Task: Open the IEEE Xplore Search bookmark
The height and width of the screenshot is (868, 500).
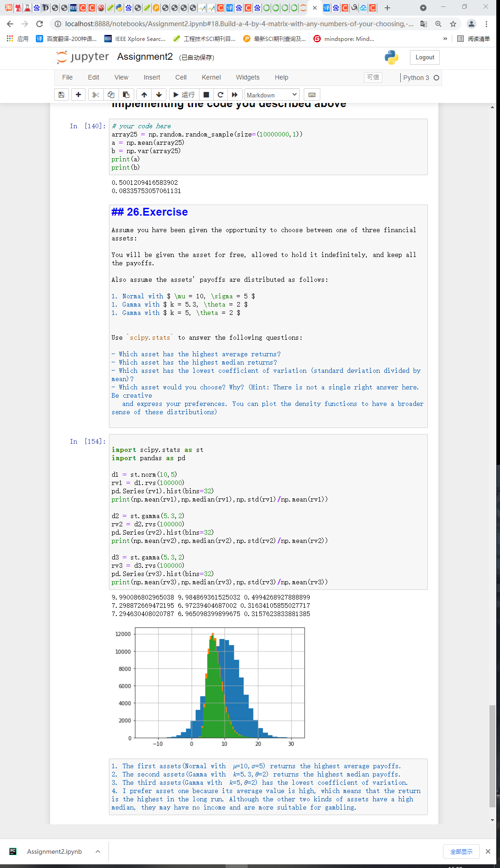Action: coord(135,39)
